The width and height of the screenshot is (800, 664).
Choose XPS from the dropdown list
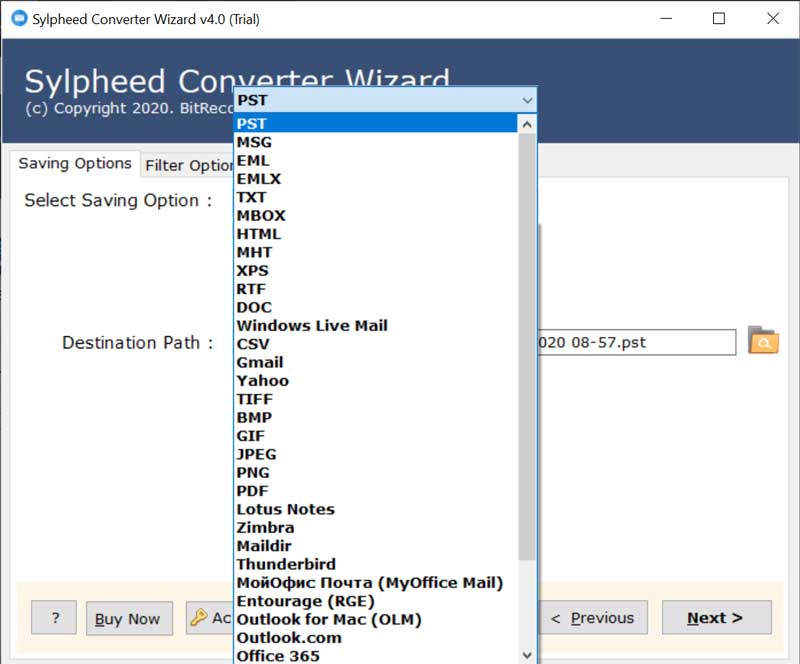tap(376, 270)
